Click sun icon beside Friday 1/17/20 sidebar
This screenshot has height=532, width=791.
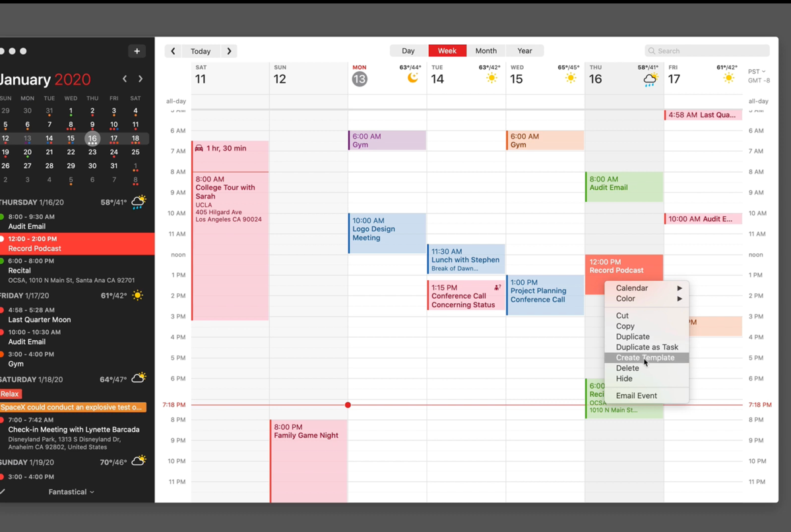pos(137,295)
